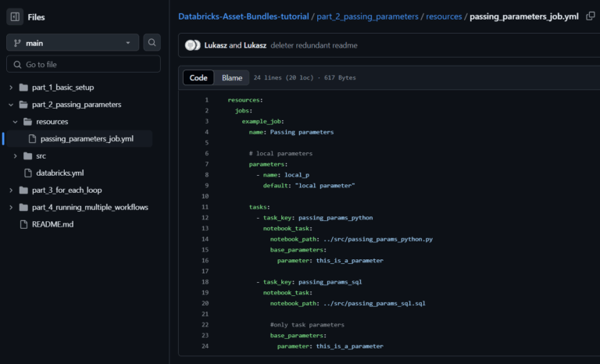Copy file path using copy icon
The height and width of the screenshot is (364, 600).
click(591, 16)
